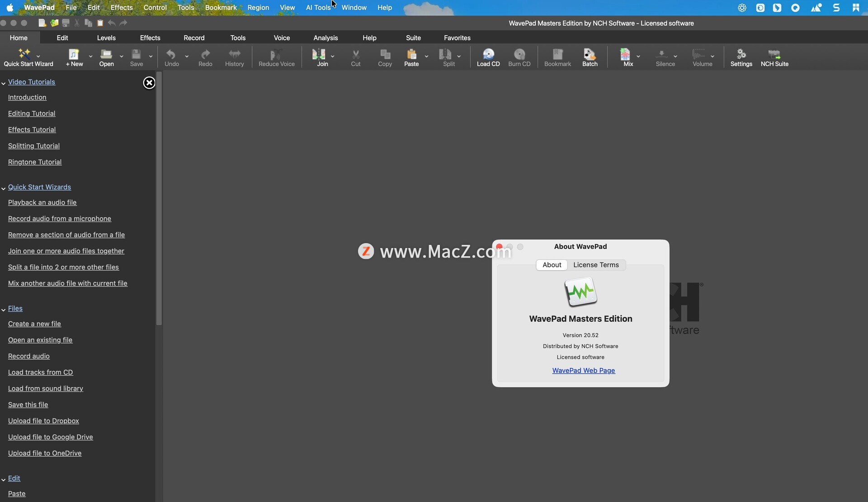This screenshot has width=868, height=502.
Task: Collapse the Quick Start Wizards section
Action: click(3, 188)
